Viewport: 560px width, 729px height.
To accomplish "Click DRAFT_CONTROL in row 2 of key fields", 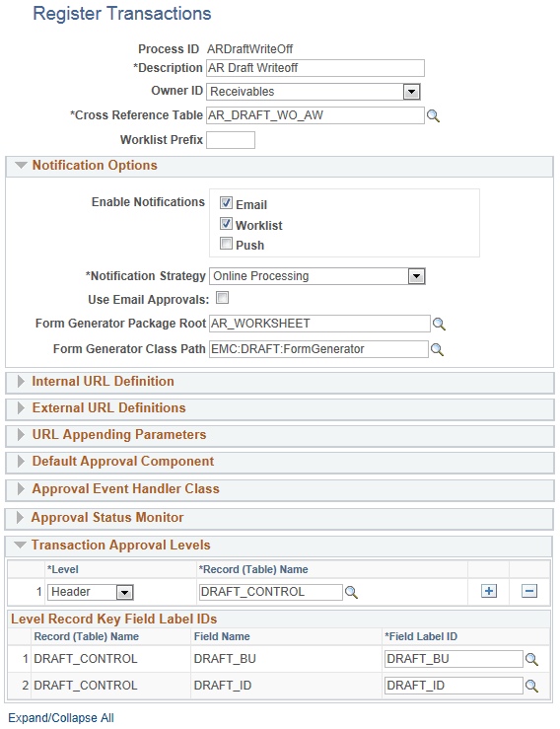I will tap(86, 686).
